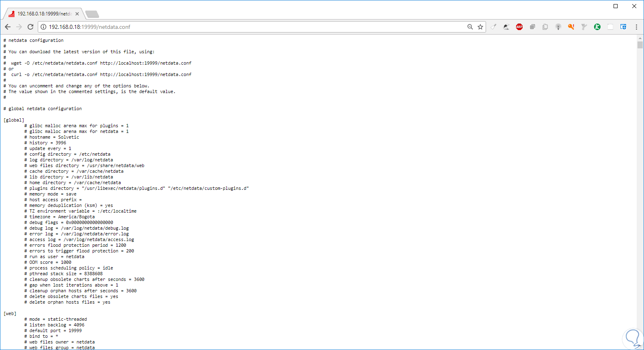The width and height of the screenshot is (644, 350).
Task: Click the 'gap when lost iterations above' line
Action: click(71, 285)
